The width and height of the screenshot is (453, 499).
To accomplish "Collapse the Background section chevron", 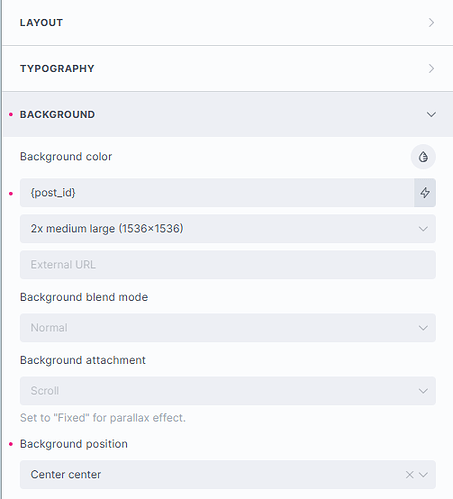I will pos(431,115).
